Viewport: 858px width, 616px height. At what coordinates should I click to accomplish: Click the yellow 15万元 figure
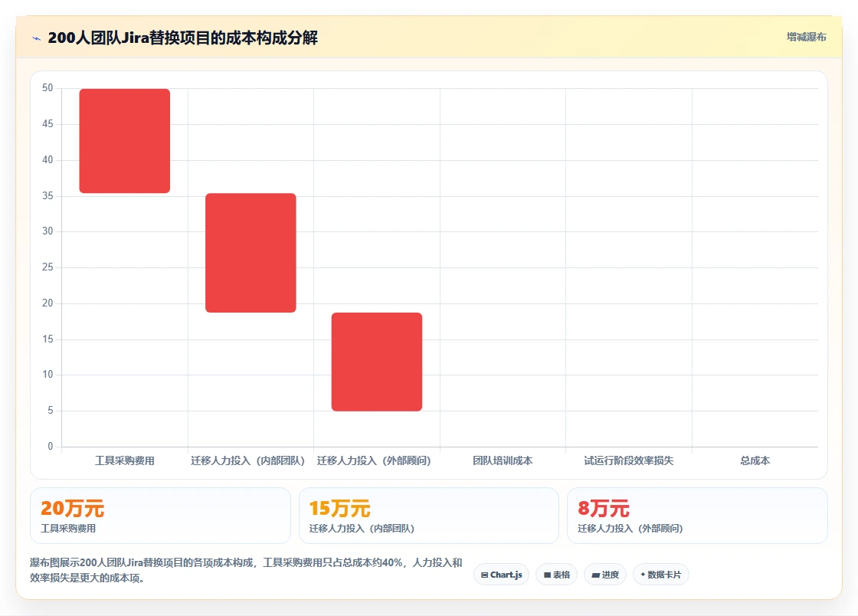tap(340, 508)
